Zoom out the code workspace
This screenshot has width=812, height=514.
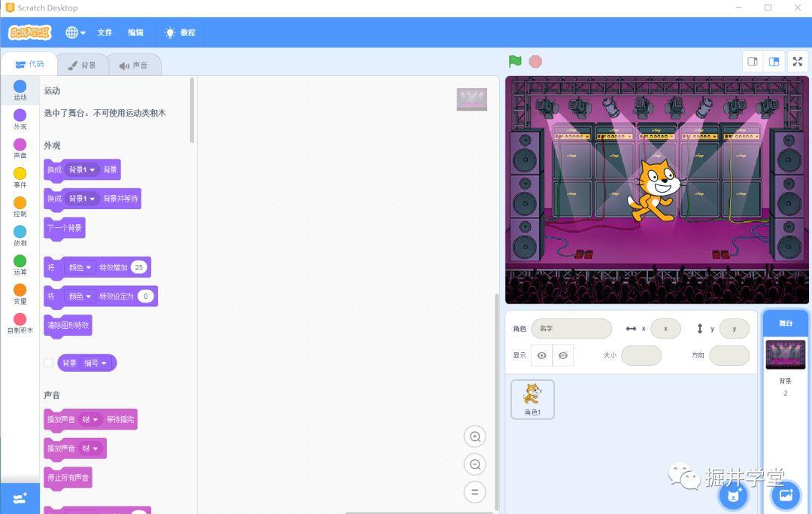(x=475, y=464)
